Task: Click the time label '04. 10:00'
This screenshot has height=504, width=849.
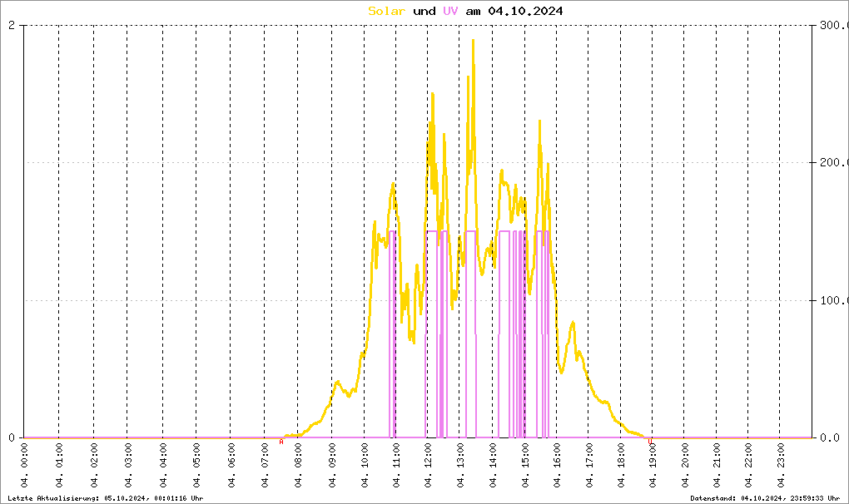Action: click(365, 466)
